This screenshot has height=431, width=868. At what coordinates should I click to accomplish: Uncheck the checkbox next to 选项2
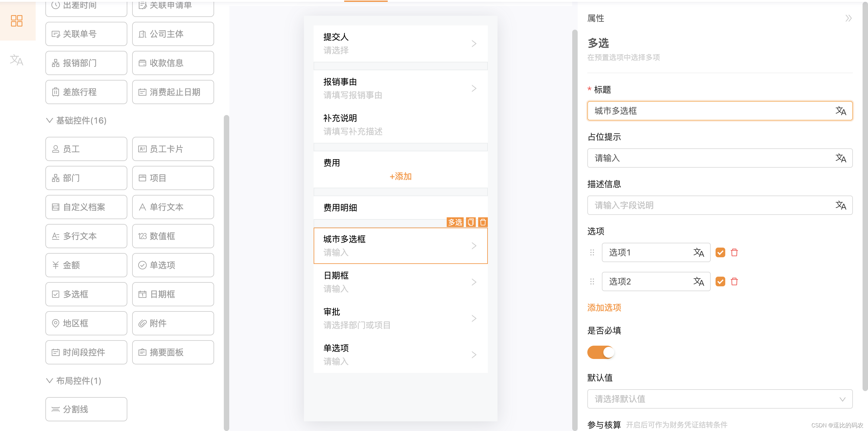[720, 281]
